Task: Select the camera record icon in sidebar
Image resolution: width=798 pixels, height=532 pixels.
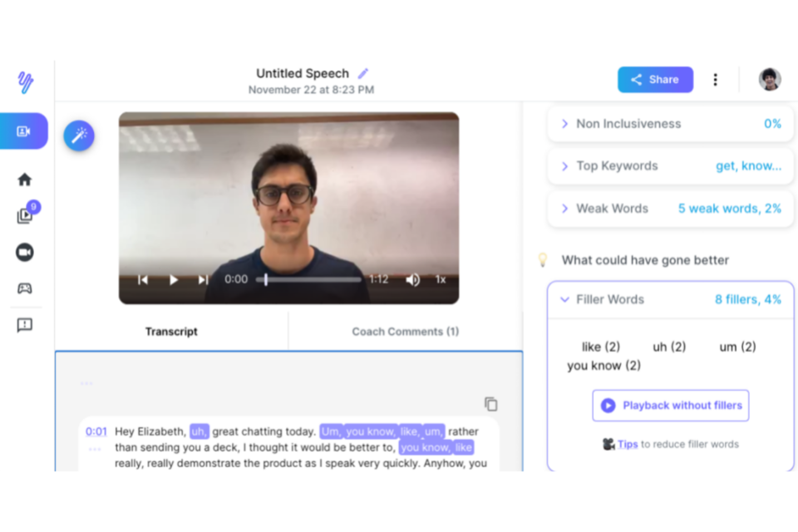Action: [24, 252]
